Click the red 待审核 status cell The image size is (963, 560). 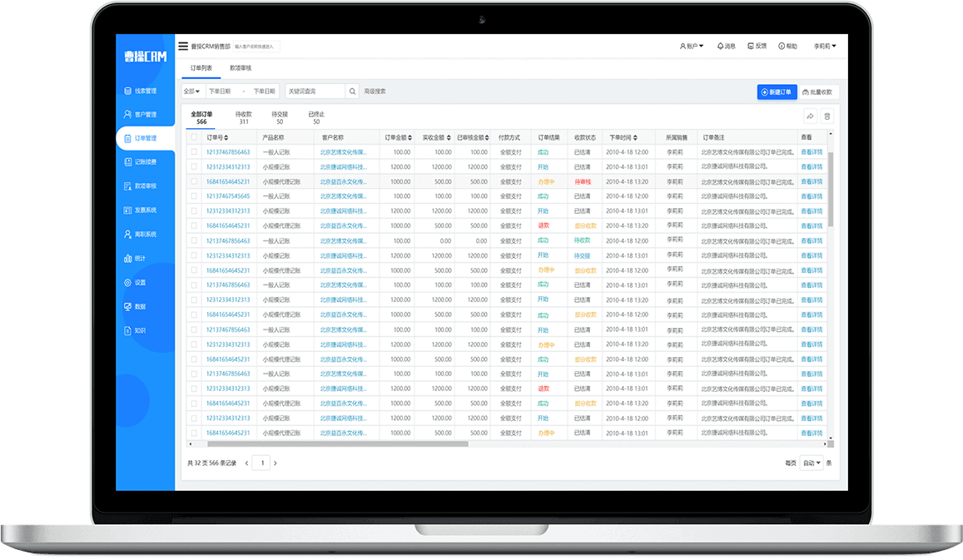click(583, 181)
